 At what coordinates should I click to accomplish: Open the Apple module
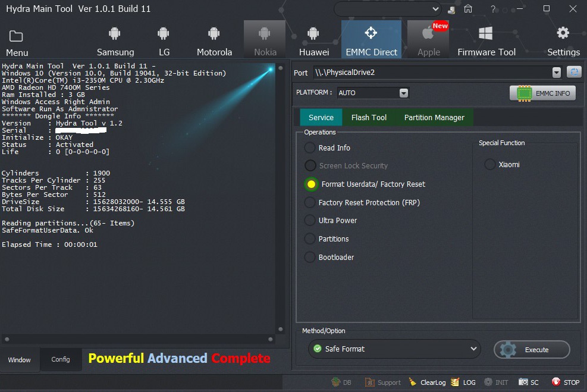click(x=428, y=39)
